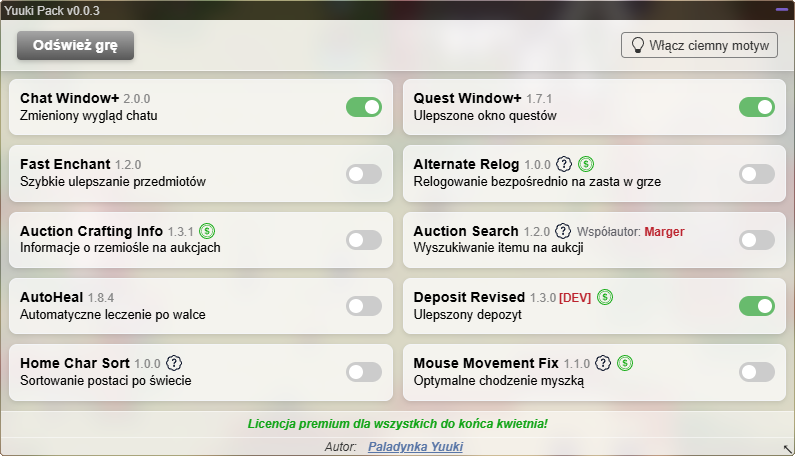Image resolution: width=795 pixels, height=456 pixels.
Task: Click Alternate Relog help question mark icon
Action: pos(564,164)
